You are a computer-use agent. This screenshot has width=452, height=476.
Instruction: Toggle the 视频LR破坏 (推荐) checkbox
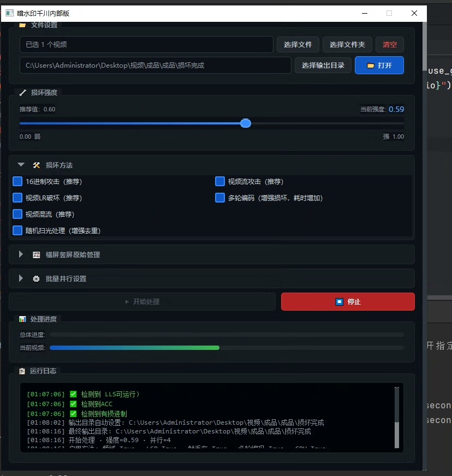(17, 198)
